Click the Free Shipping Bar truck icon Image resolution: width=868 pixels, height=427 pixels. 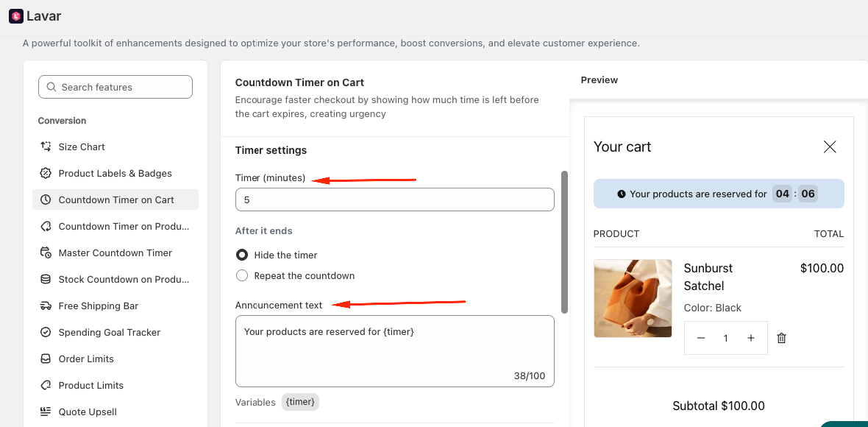click(x=46, y=306)
